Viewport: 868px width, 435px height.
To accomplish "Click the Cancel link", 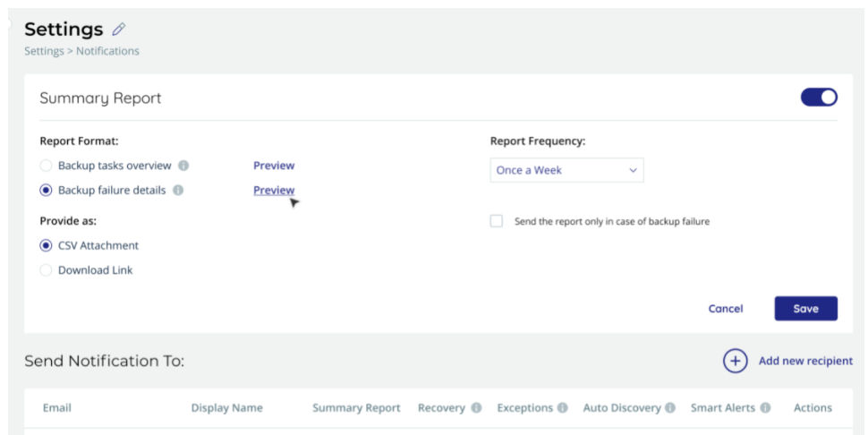I will [726, 309].
